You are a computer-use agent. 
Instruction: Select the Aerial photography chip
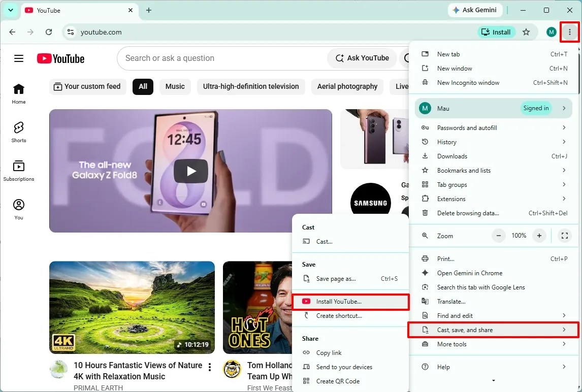pos(347,86)
